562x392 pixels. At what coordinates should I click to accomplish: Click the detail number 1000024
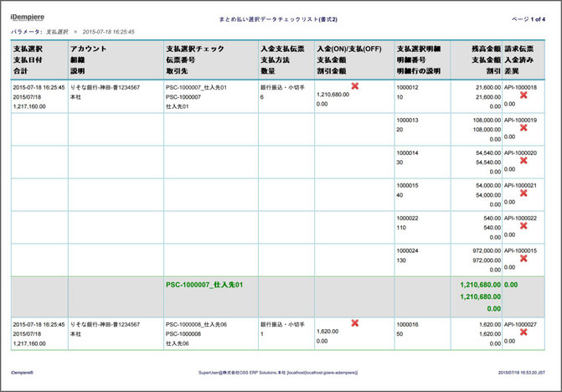[x=408, y=250]
